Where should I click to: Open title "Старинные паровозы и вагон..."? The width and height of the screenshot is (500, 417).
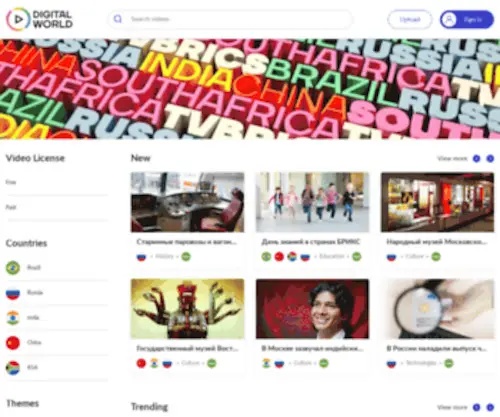187,242
